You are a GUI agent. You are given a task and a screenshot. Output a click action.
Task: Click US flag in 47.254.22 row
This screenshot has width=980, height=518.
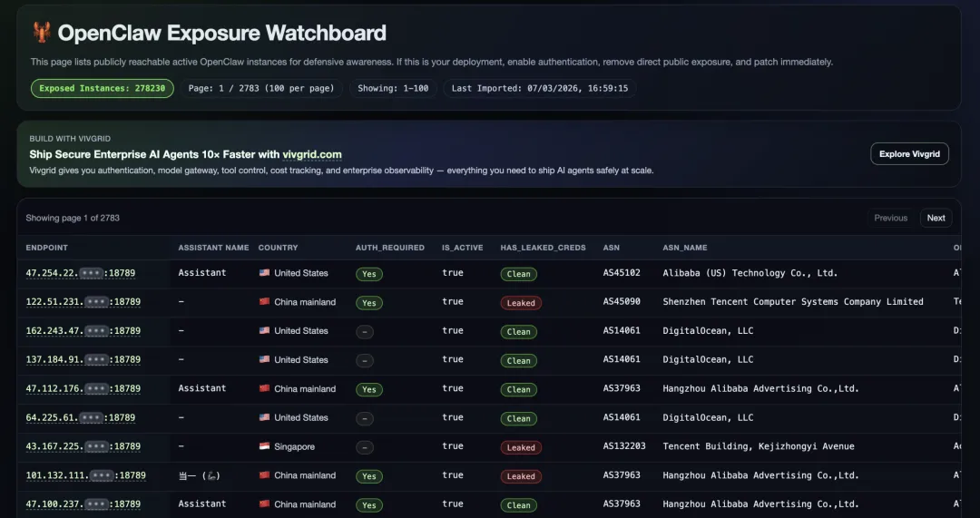[x=264, y=273]
